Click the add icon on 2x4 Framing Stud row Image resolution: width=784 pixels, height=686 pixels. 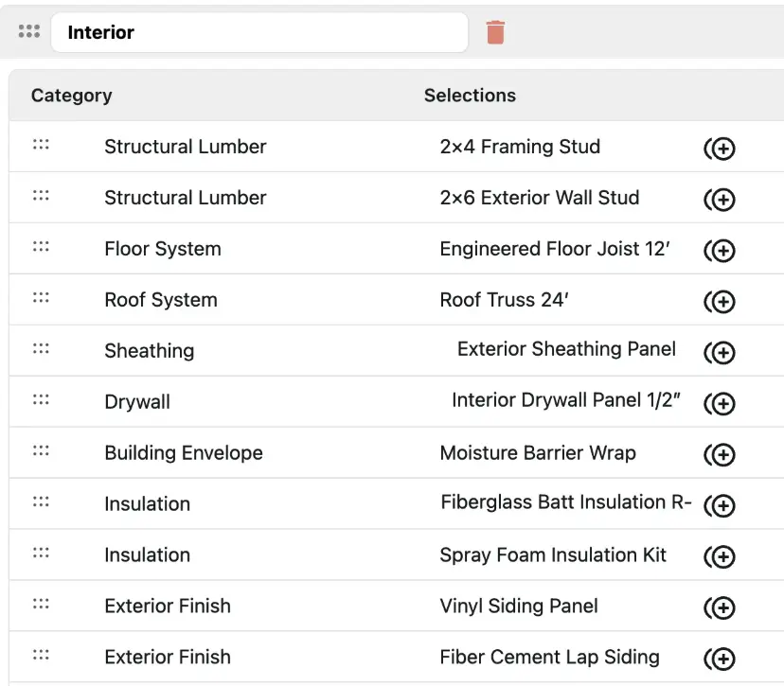coord(721,149)
